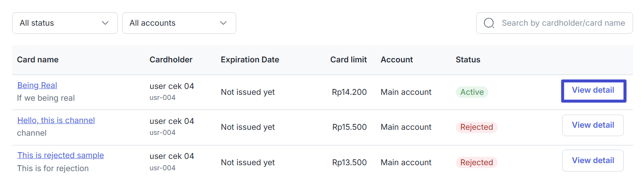Screen dimensions: 644x177
Task: Focus the cardholder/card name search field
Action: pyautogui.click(x=554, y=23)
